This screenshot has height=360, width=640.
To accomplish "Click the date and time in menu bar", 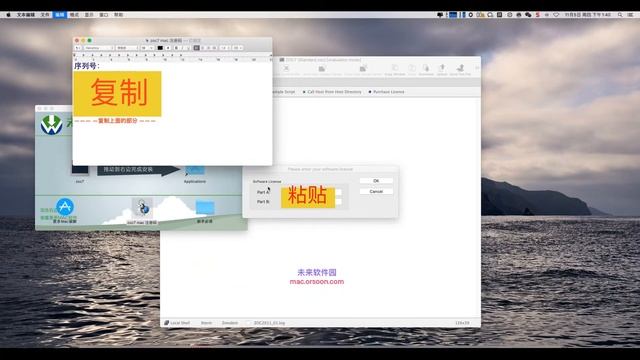I will [588, 15].
